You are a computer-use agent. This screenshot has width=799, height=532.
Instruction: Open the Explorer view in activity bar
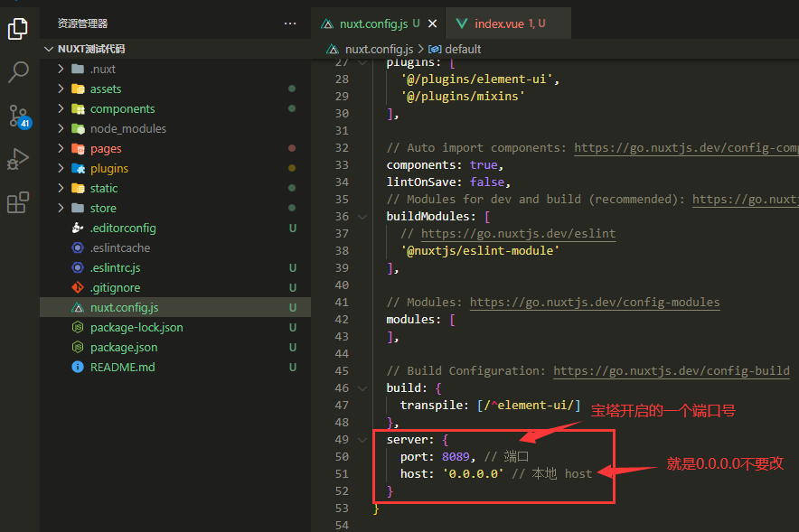[x=18, y=29]
